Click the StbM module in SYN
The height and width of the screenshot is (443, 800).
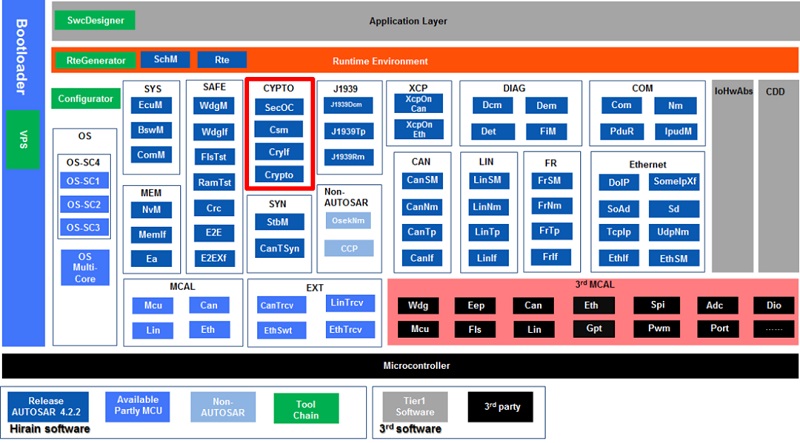[279, 222]
